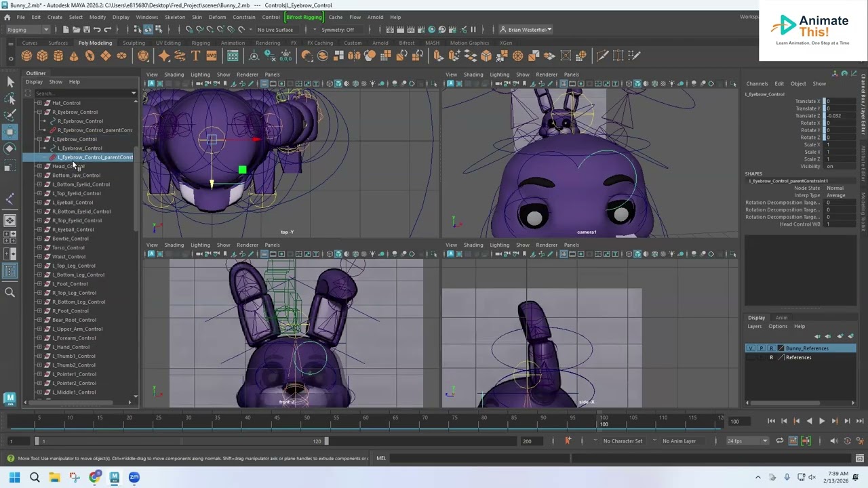The image size is (868, 488).
Task: Toggle loop playback mode
Action: click(x=780, y=441)
